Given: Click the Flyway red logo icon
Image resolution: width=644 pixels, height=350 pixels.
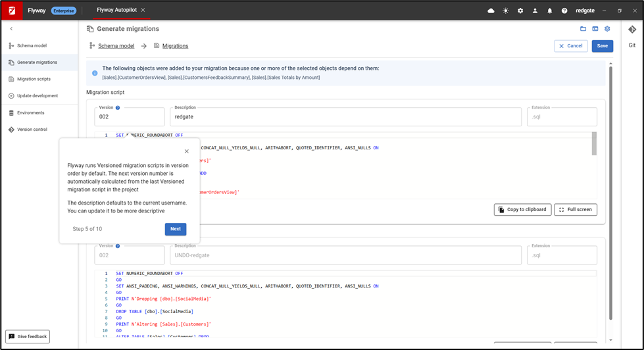Looking at the screenshot, I should point(12,11).
